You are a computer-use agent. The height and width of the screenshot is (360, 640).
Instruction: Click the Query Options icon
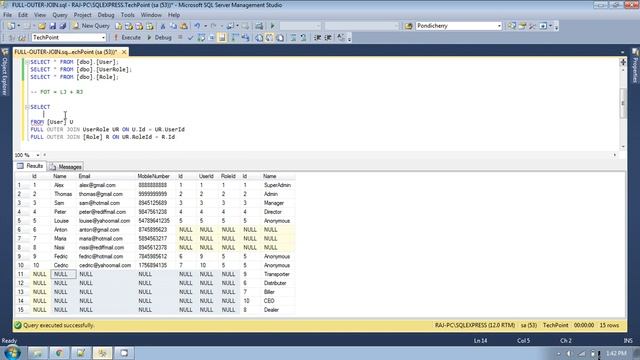(211, 38)
